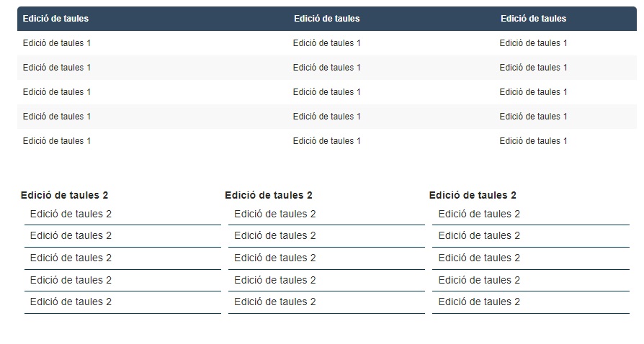The height and width of the screenshot is (344, 644).
Task: Click fifth-row, first-column cell 'Edició de taules 1'
Action: click(x=57, y=141)
